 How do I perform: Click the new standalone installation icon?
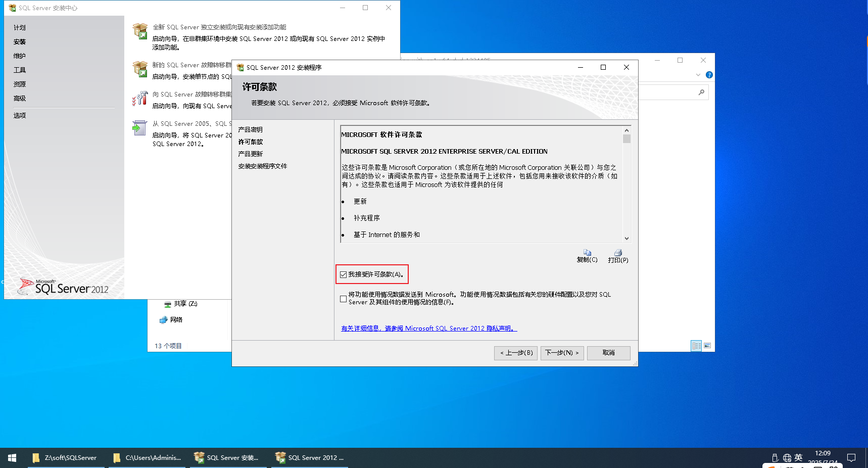(140, 31)
